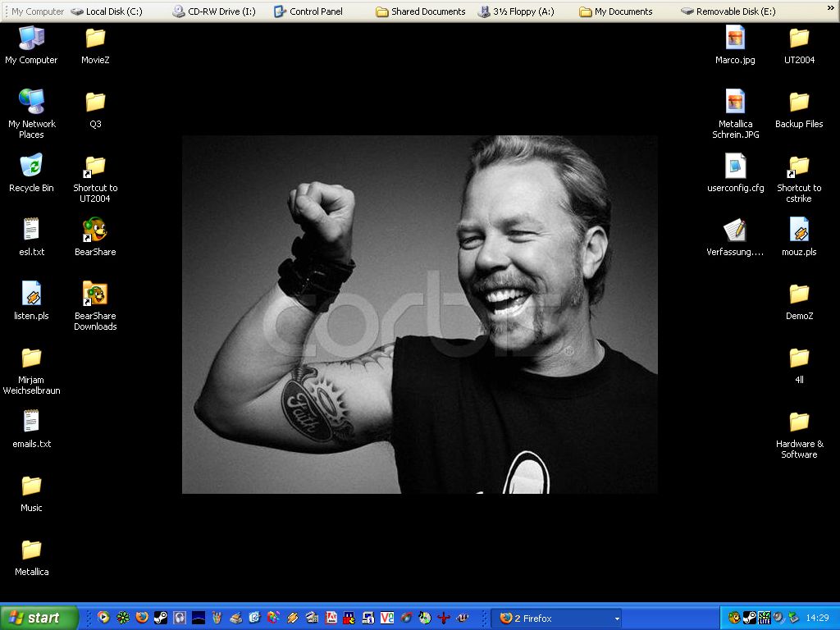Open Removable Disk (E:) from top toolbar
The height and width of the screenshot is (630, 840).
[728, 11]
